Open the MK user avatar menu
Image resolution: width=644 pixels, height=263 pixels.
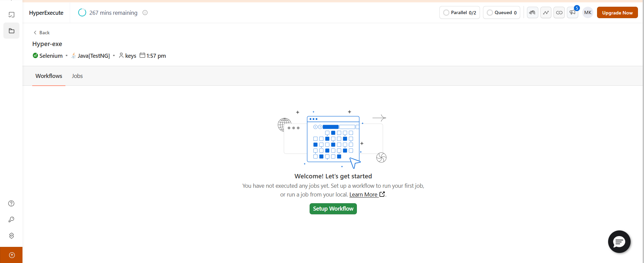(588, 13)
